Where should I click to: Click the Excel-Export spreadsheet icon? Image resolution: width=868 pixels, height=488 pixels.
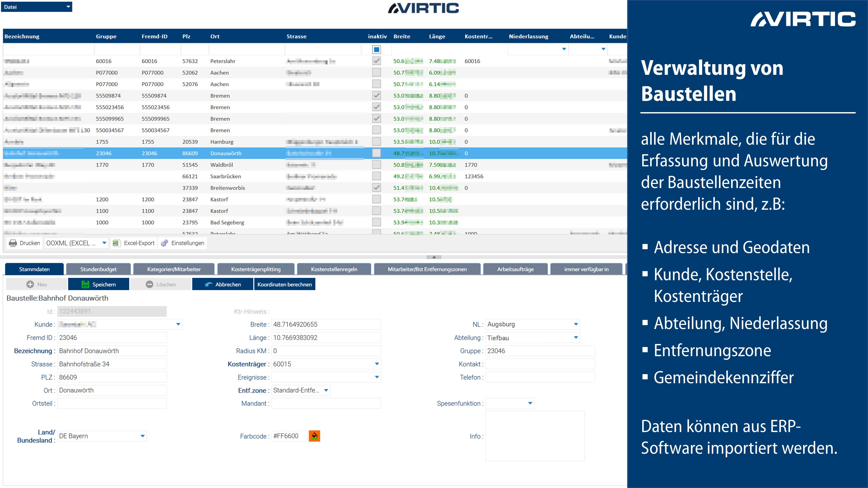[x=116, y=243]
